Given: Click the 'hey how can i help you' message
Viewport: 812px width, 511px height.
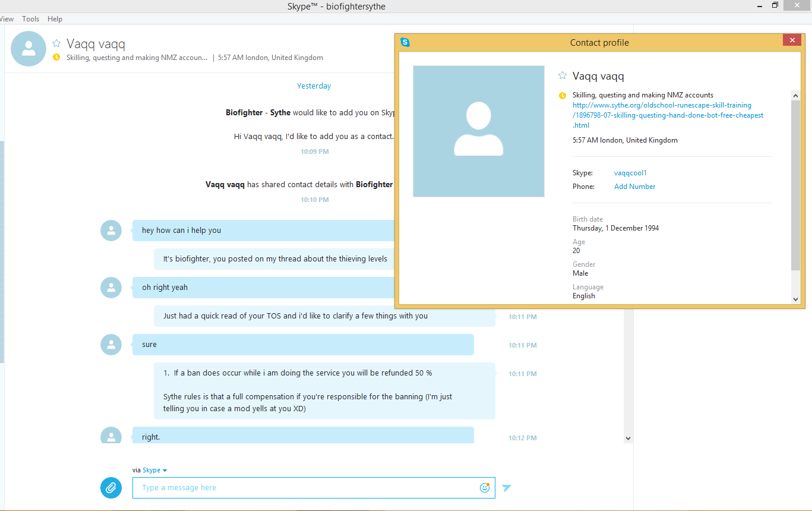Looking at the screenshot, I should pyautogui.click(x=264, y=231).
